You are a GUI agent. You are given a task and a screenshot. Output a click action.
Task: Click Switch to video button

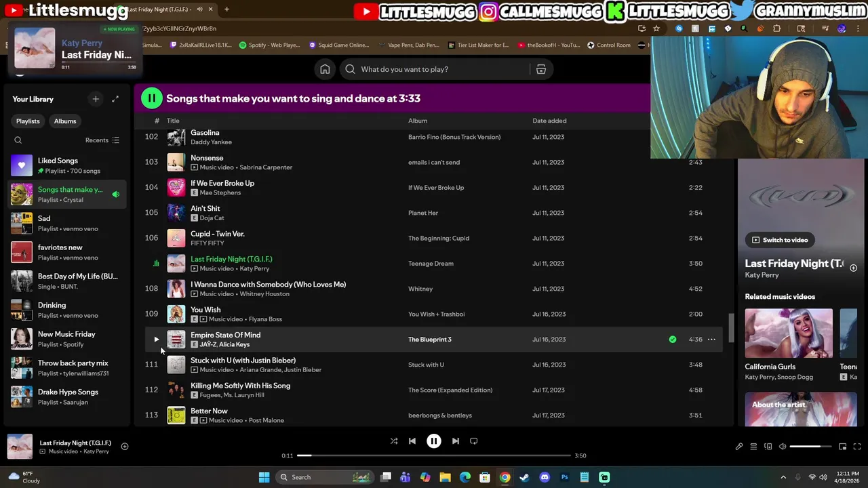coord(779,240)
